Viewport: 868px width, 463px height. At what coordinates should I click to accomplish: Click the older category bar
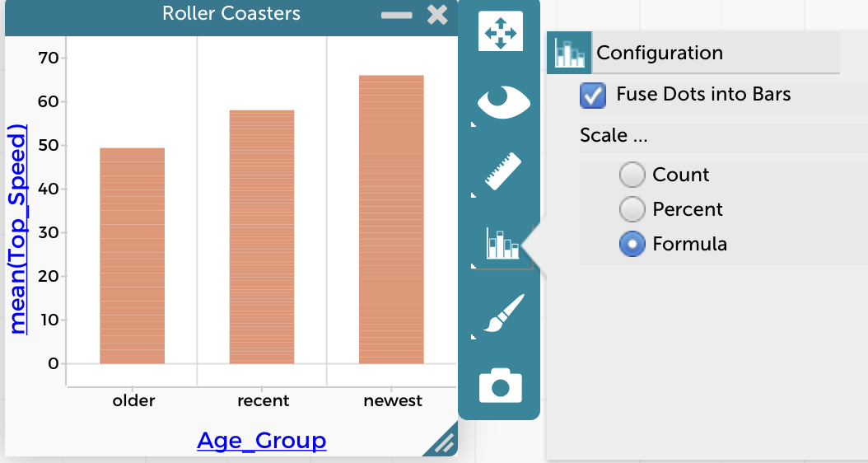tap(132, 255)
